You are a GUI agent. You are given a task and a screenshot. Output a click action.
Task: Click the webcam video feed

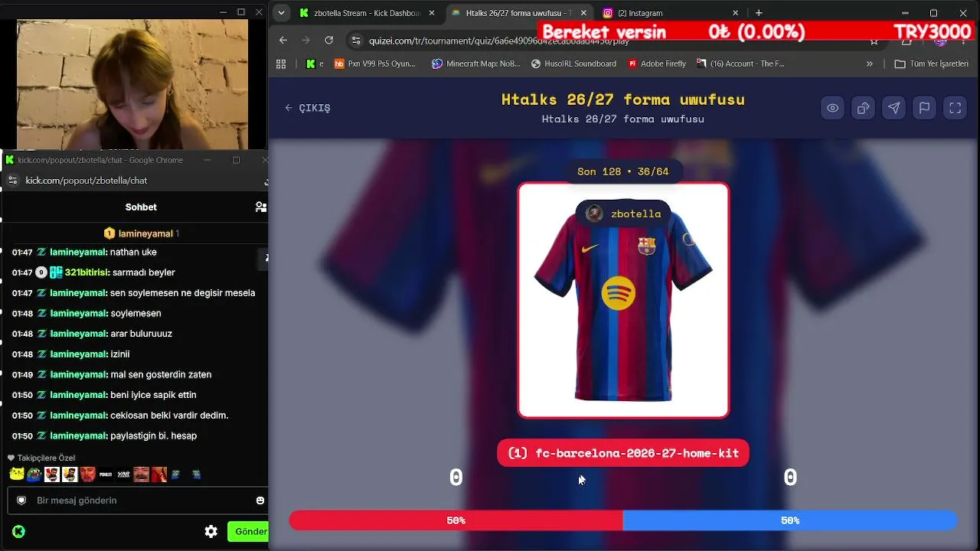tap(132, 84)
